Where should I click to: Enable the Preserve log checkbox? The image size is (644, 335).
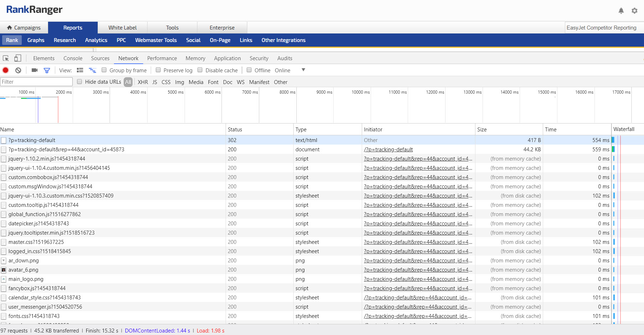[x=158, y=70]
